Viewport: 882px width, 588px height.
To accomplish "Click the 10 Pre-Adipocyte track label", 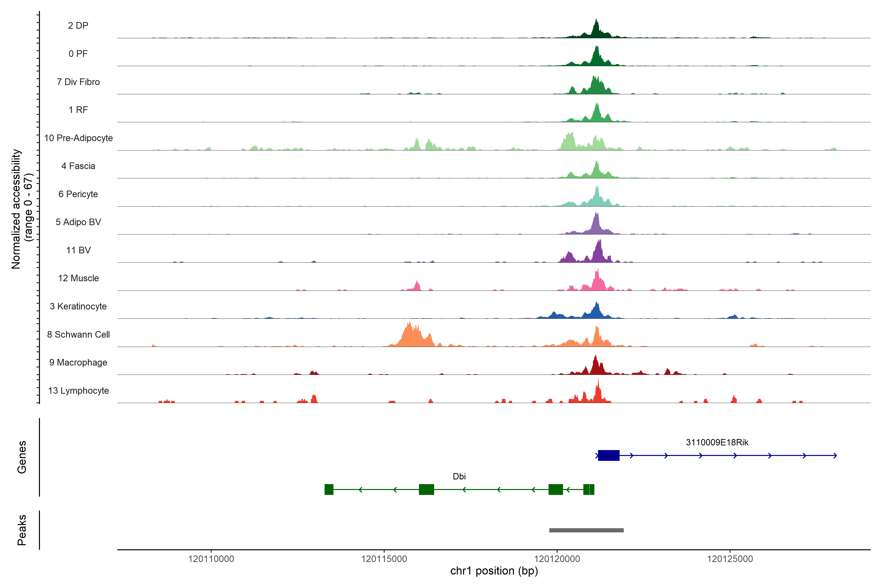I will point(78,138).
